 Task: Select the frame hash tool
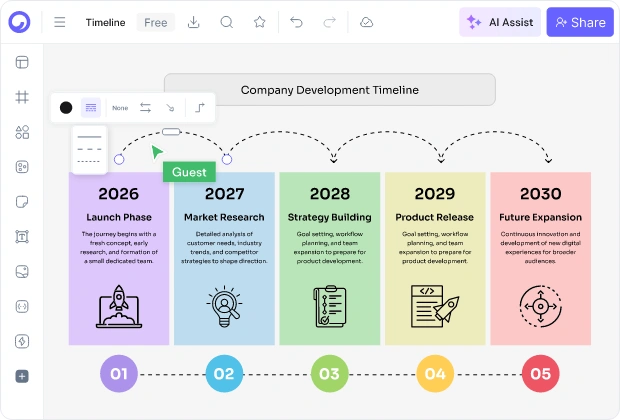(22, 97)
